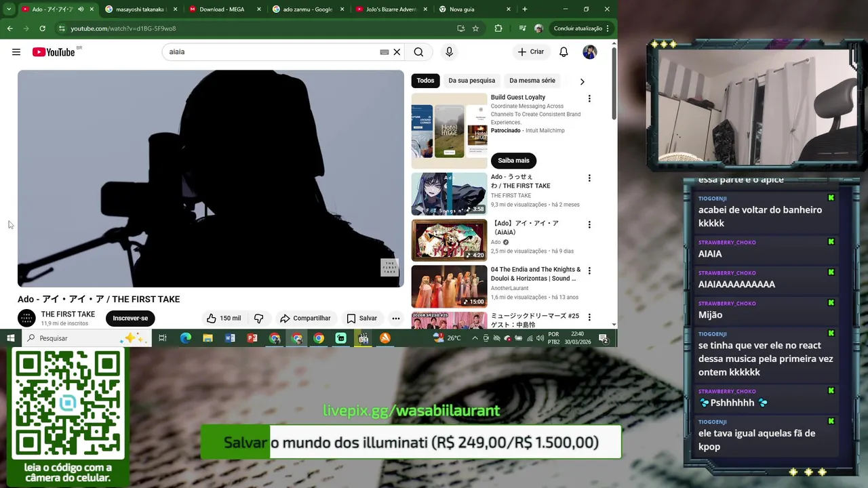The height and width of the screenshot is (488, 868).
Task: Start voice search with microphone icon
Action: coord(449,52)
